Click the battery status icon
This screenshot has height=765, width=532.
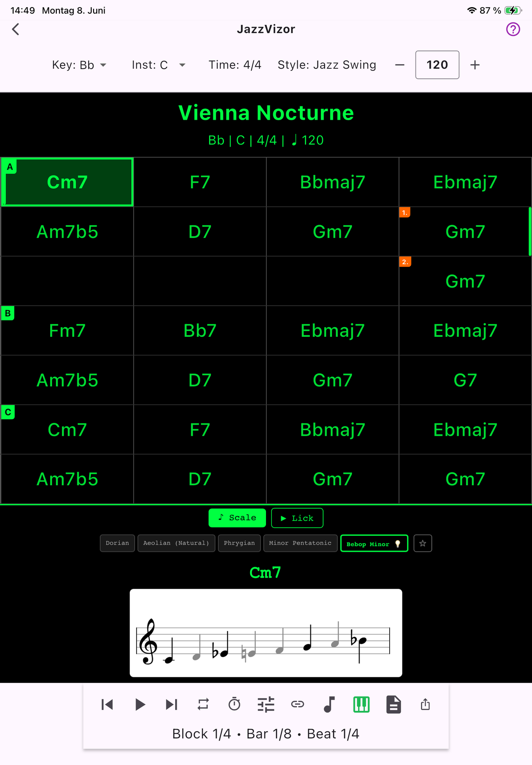(x=513, y=10)
